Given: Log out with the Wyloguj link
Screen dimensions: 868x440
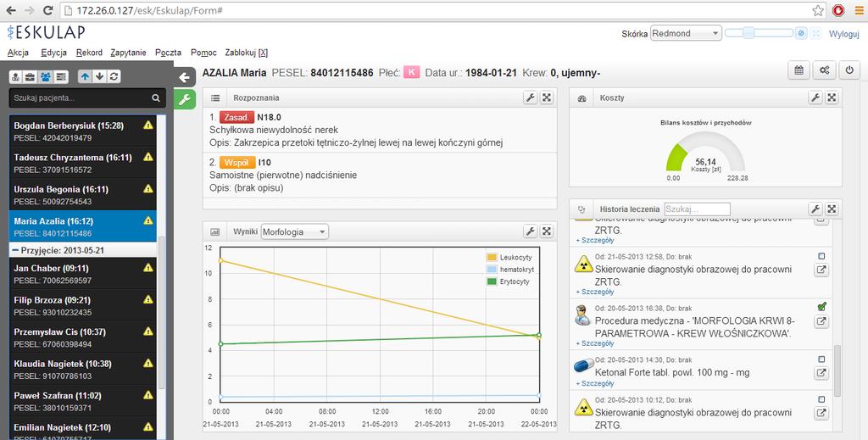Looking at the screenshot, I should pyautogui.click(x=843, y=34).
